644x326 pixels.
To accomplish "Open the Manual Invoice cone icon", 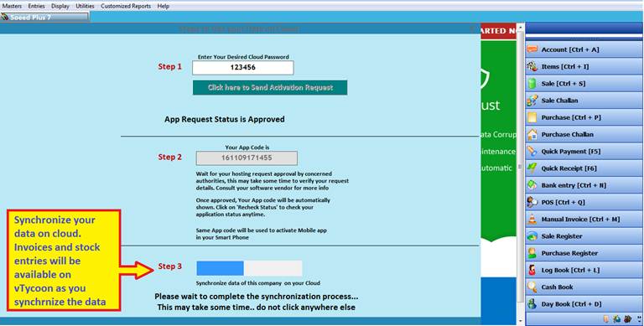I will [532, 220].
